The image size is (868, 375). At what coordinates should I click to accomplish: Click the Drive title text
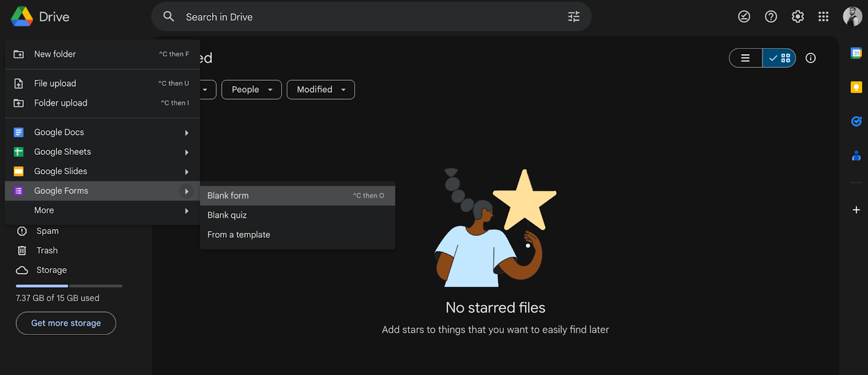click(54, 17)
